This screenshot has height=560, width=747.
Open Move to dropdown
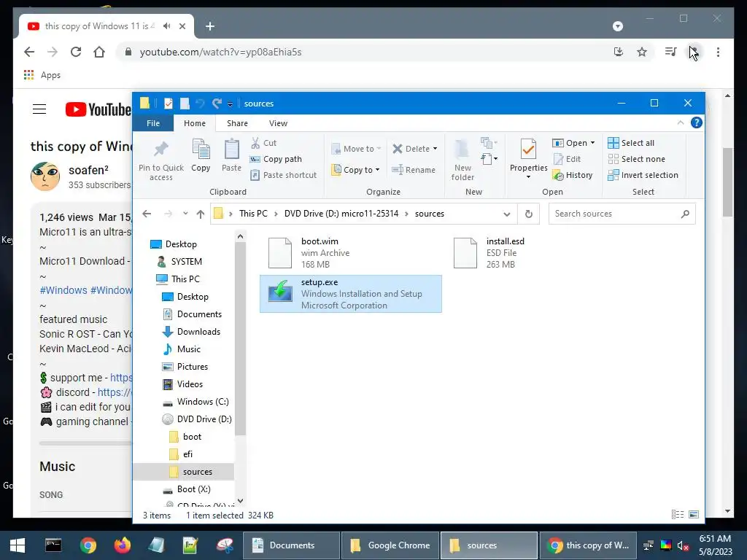click(356, 149)
